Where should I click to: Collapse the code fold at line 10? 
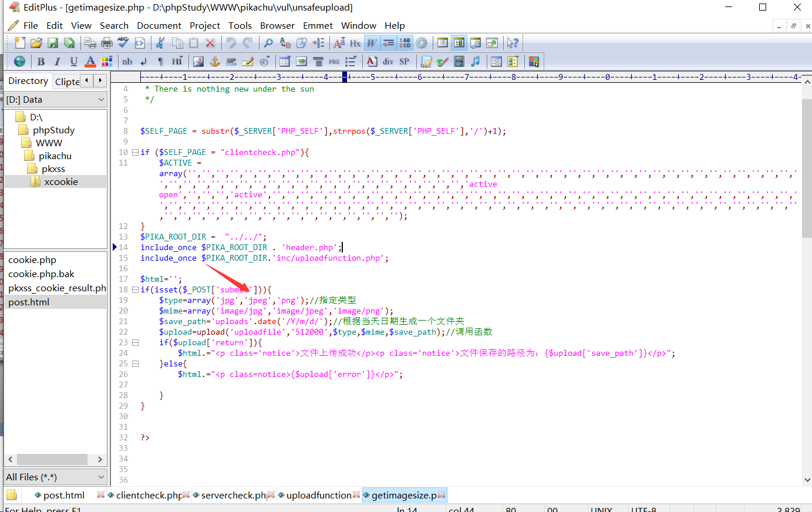[135, 152]
